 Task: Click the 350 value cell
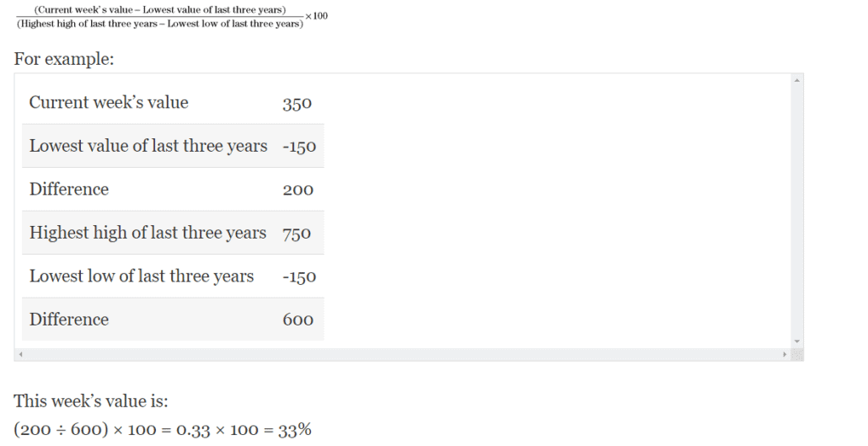pos(297,104)
